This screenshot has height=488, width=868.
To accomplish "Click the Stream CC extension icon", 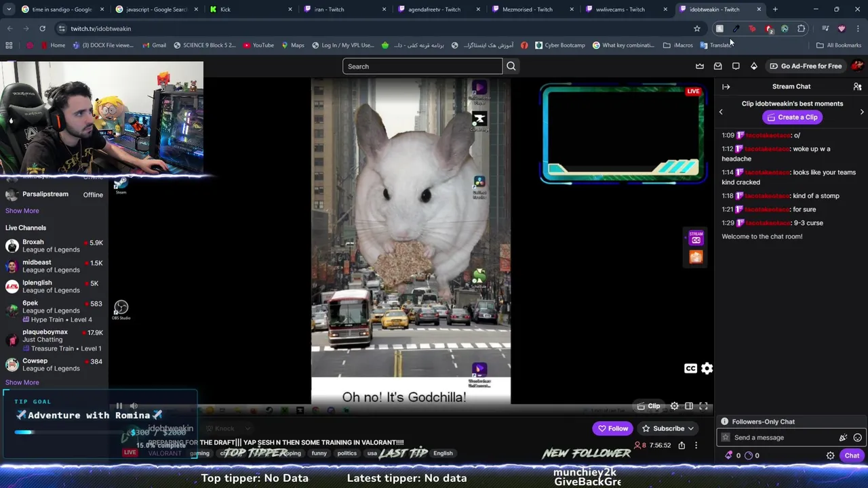I will 696,238.
